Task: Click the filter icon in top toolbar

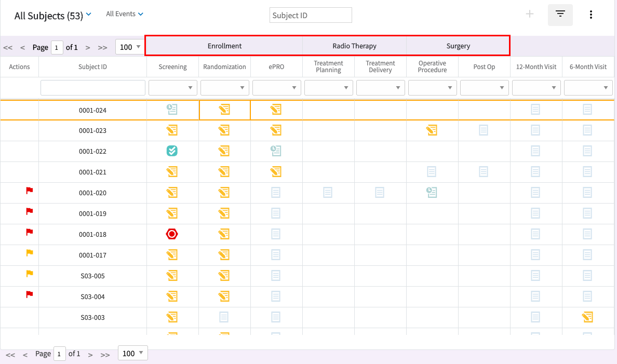Action: pyautogui.click(x=560, y=15)
